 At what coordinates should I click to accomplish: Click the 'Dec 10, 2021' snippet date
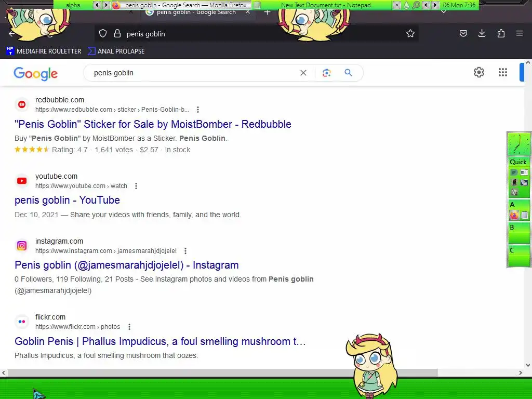pos(36,215)
